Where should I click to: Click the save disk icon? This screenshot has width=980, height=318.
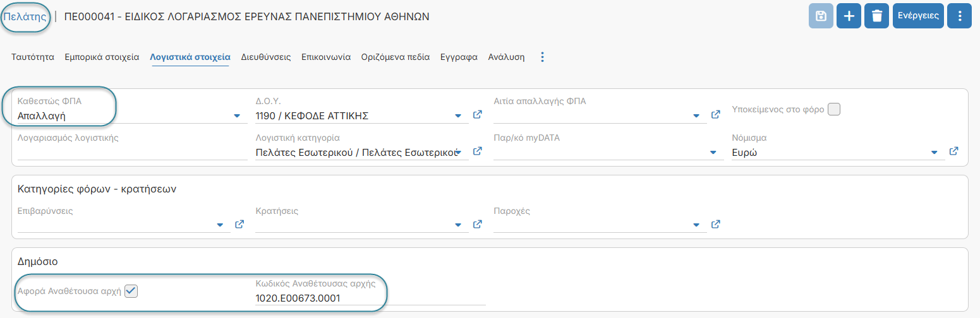click(x=821, y=16)
